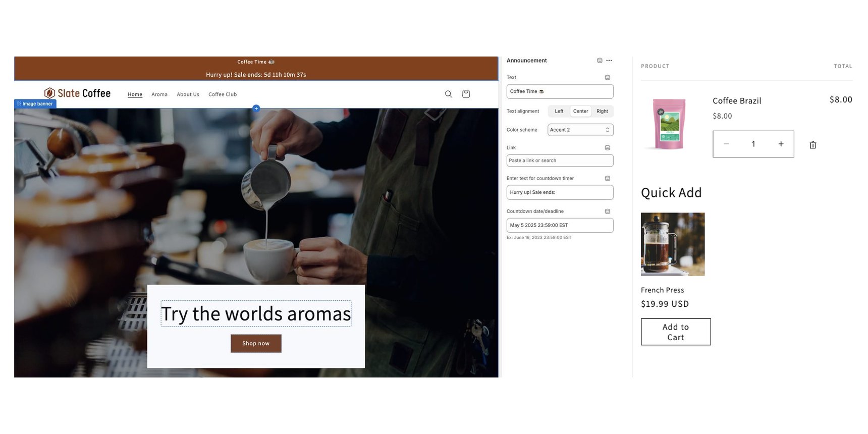Go to Home in site navigation
Image resolution: width=868 pixels, height=434 pixels.
coord(135,94)
